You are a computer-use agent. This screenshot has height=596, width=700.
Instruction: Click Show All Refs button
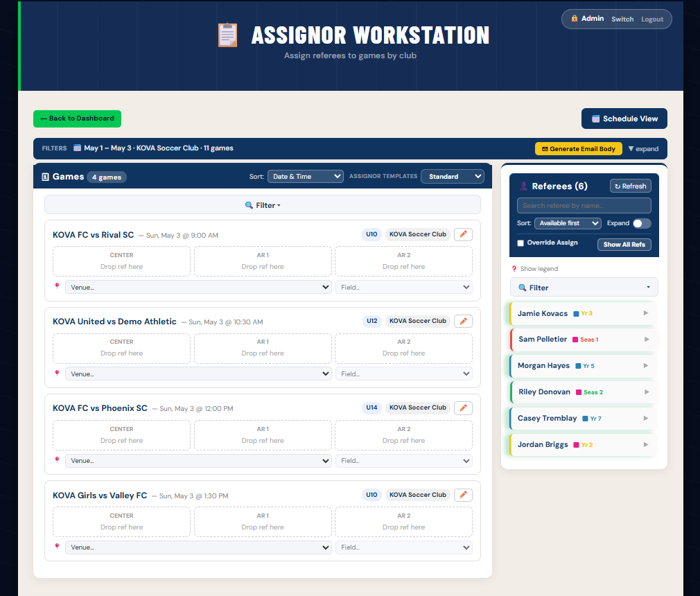point(624,245)
